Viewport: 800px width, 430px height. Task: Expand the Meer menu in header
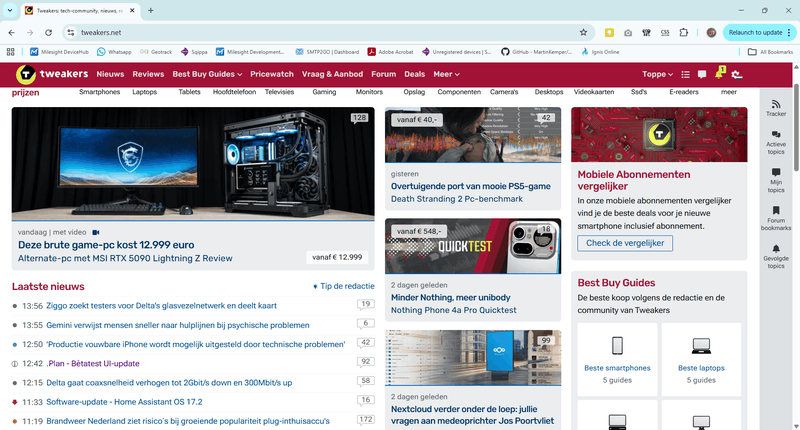click(x=446, y=74)
